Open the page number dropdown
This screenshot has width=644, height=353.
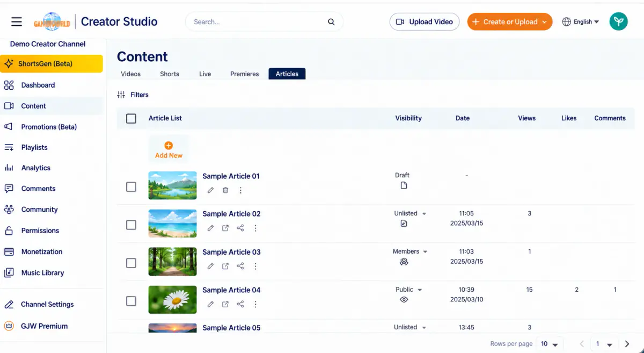603,344
